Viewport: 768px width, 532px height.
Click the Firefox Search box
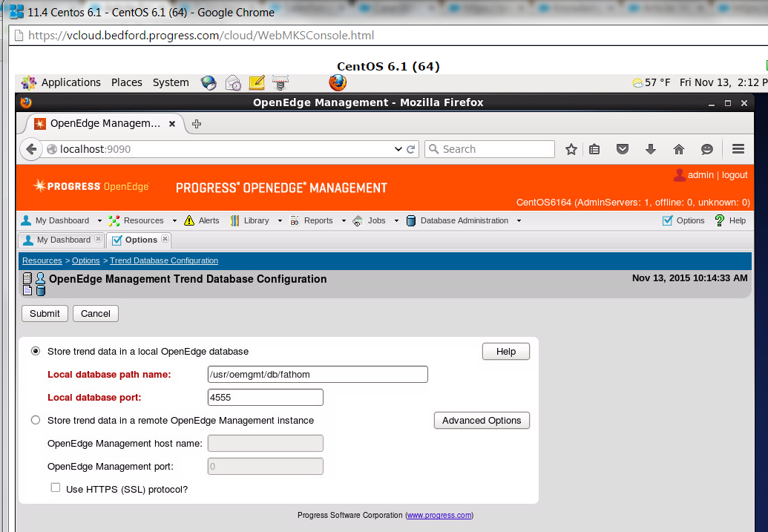pyautogui.click(x=490, y=149)
